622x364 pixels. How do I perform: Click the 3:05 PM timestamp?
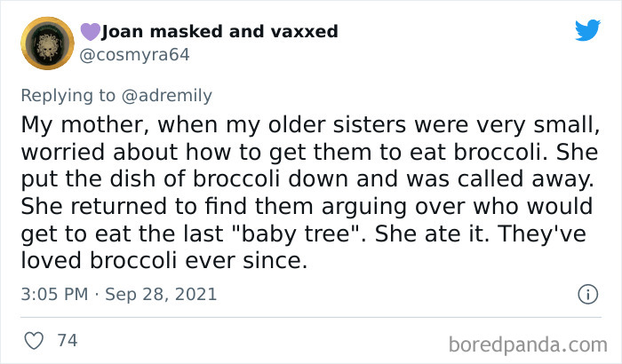55,294
